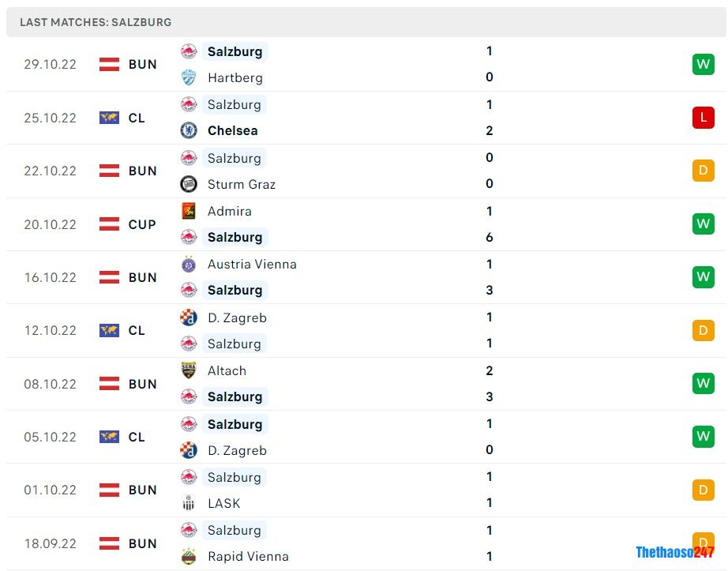Select the yellow D badge on the LASK row

coord(703,490)
